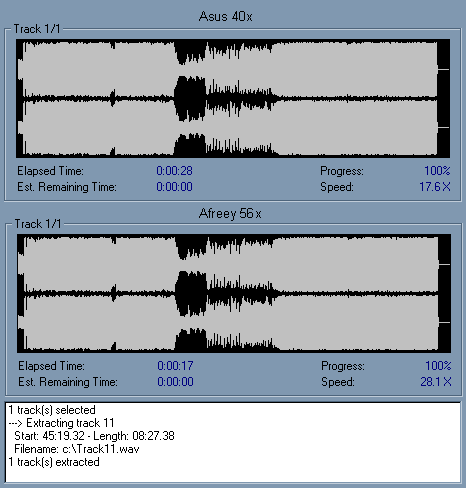Click the second Track 1/1 group label
Screen dimensions: 466x488
pyautogui.click(x=38, y=224)
